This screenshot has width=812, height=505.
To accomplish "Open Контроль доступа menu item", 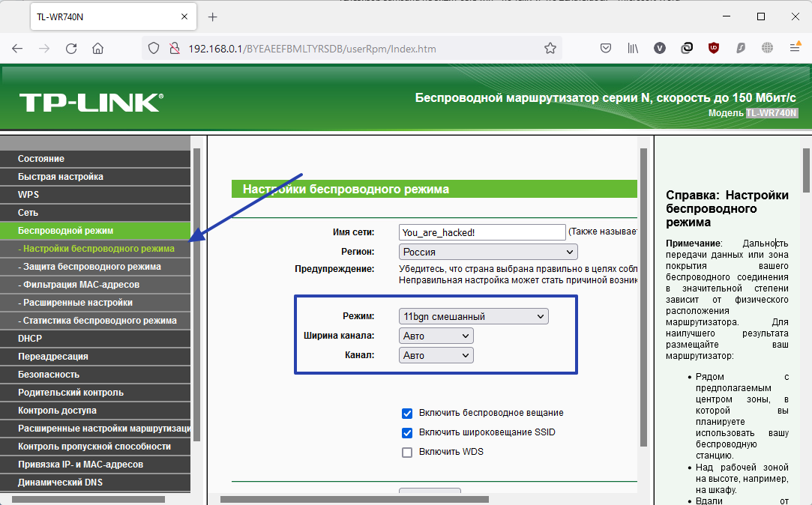I will point(95,411).
